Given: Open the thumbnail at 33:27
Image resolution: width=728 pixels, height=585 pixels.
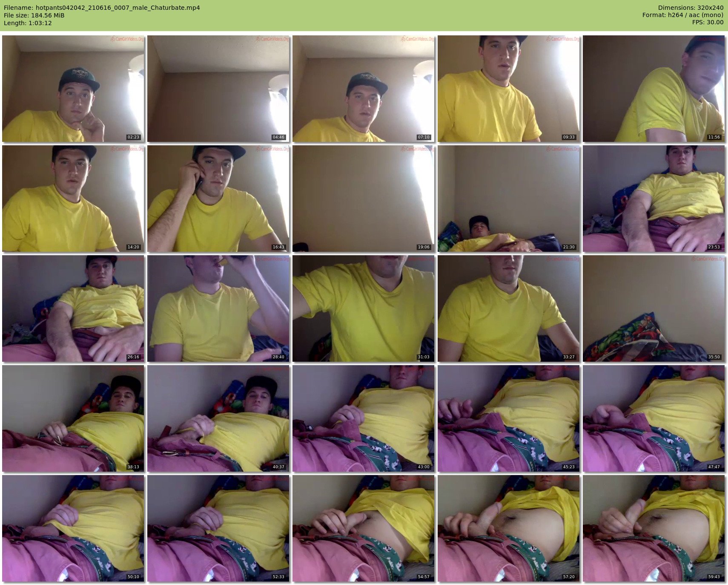Looking at the screenshot, I should pyautogui.click(x=508, y=308).
